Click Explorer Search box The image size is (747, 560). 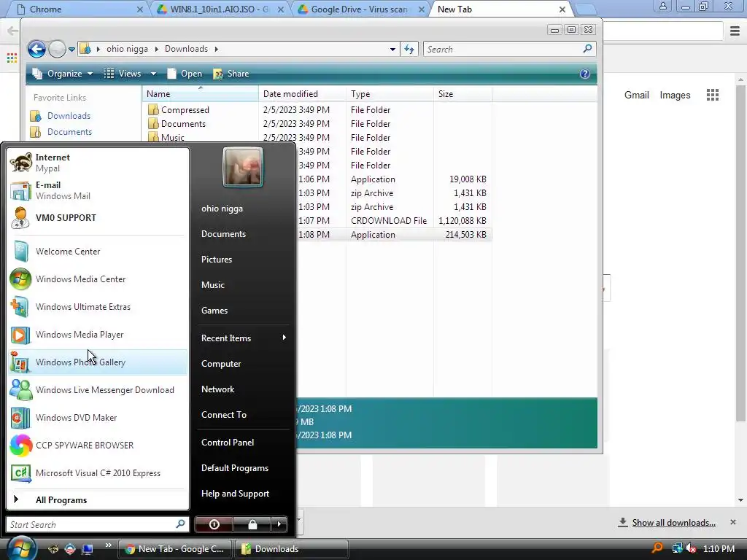509,49
